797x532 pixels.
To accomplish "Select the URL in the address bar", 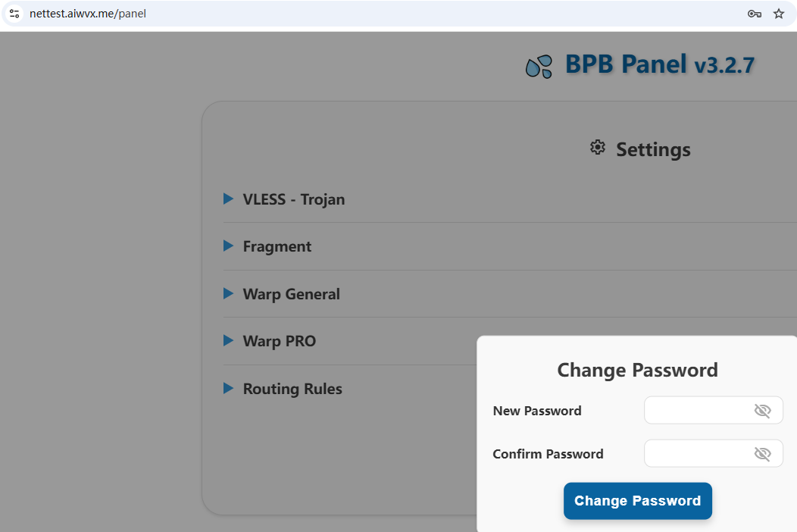I will [87, 14].
